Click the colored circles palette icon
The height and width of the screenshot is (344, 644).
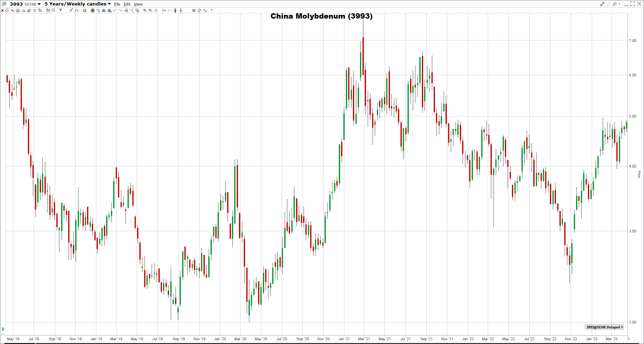point(194,10)
